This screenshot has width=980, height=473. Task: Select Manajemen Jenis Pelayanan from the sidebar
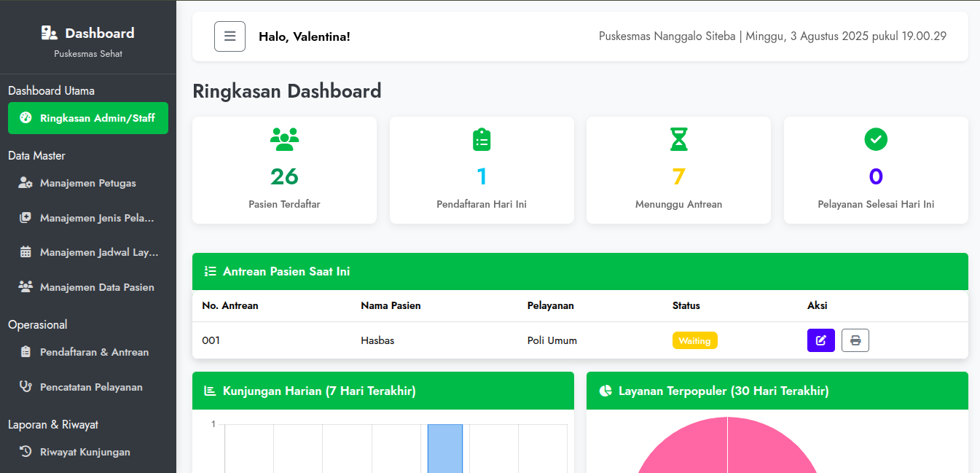click(87, 218)
